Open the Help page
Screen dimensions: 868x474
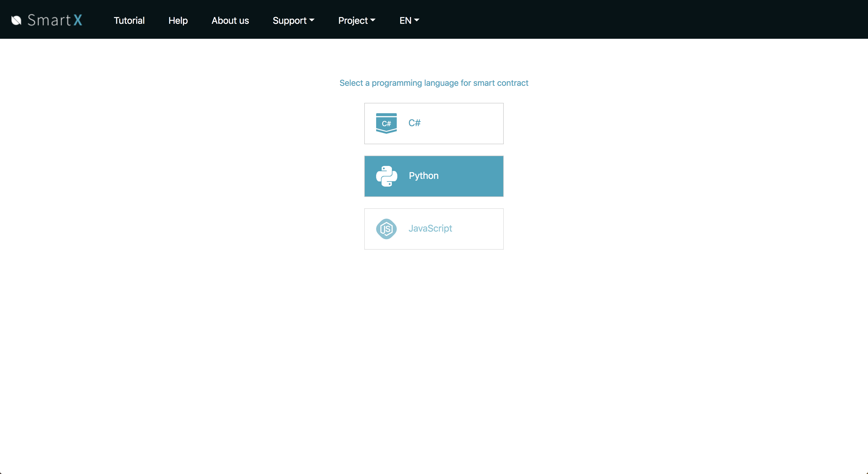178,21
